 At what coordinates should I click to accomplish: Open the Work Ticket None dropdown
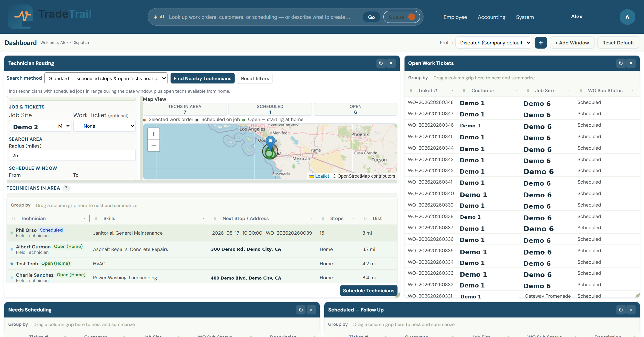(105, 126)
